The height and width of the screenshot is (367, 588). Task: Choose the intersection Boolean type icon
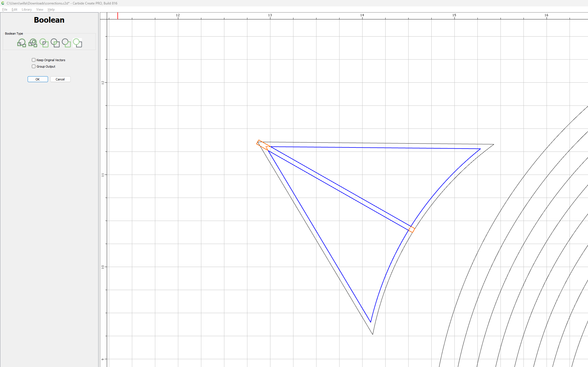(55, 43)
